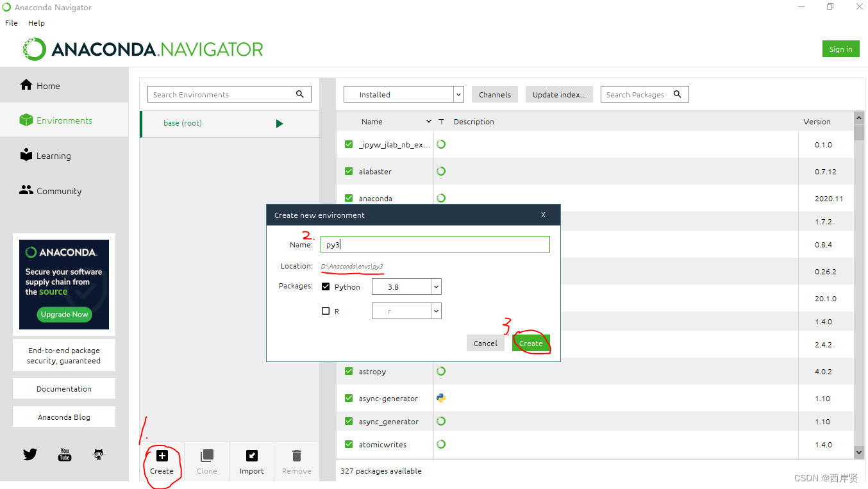Click package list scrollbar down arrow
The height and width of the screenshot is (489, 868).
coord(859,452)
